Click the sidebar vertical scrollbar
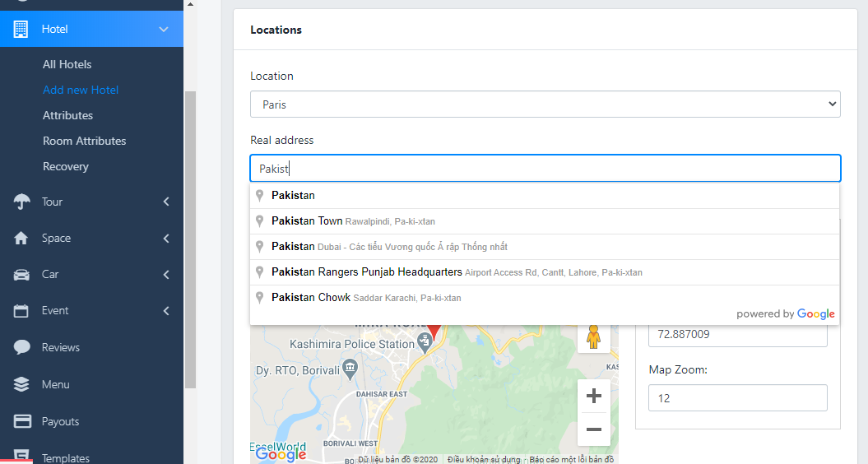 click(190, 239)
